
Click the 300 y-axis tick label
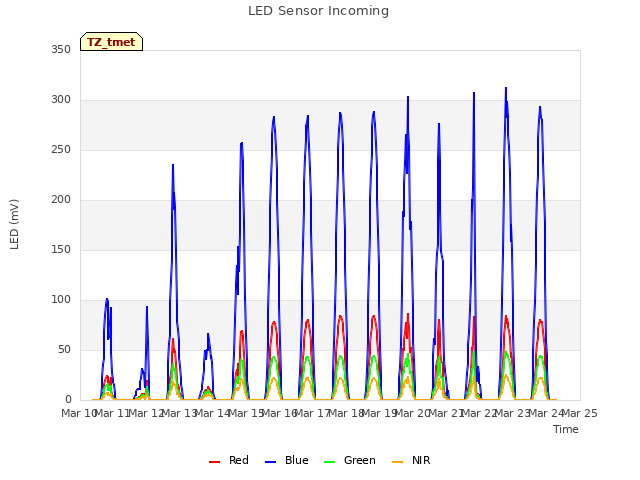pyautogui.click(x=61, y=100)
